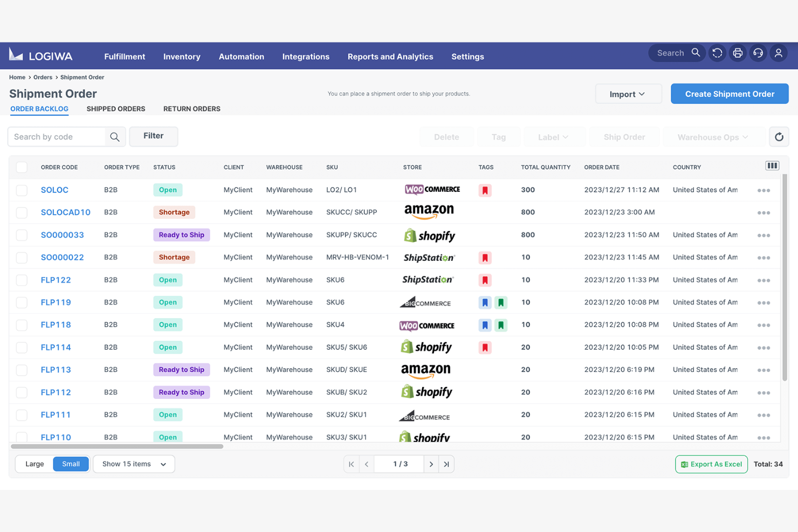
Task: Click the Create Shipment Order button
Action: click(729, 93)
